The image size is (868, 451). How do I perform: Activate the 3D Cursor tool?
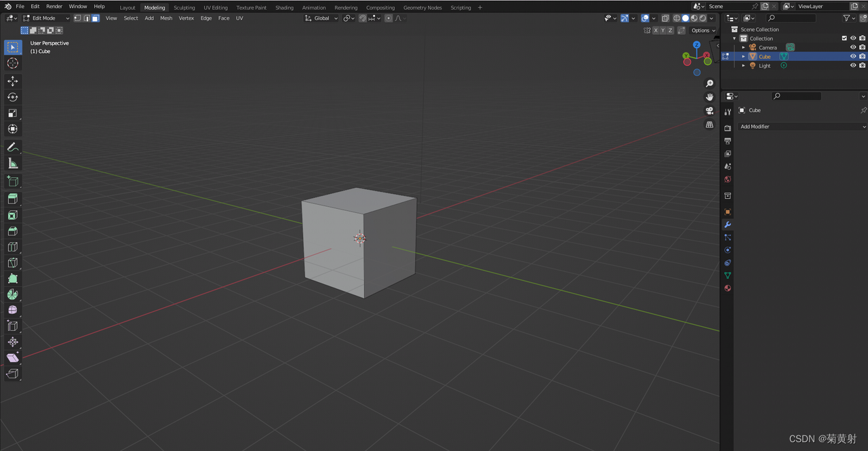(x=13, y=63)
